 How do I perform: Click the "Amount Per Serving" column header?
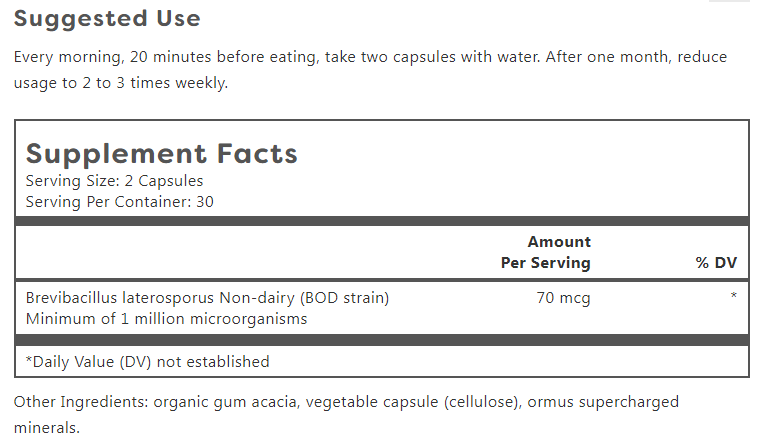tap(545, 252)
